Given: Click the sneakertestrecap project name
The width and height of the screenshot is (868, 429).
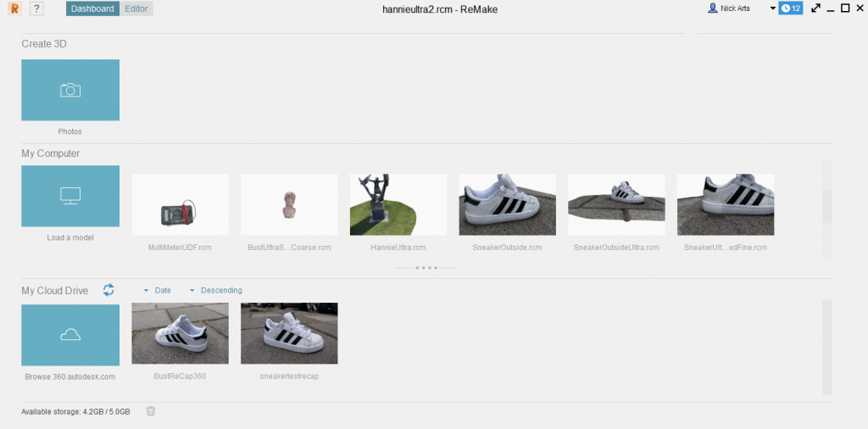Looking at the screenshot, I should pos(289,376).
